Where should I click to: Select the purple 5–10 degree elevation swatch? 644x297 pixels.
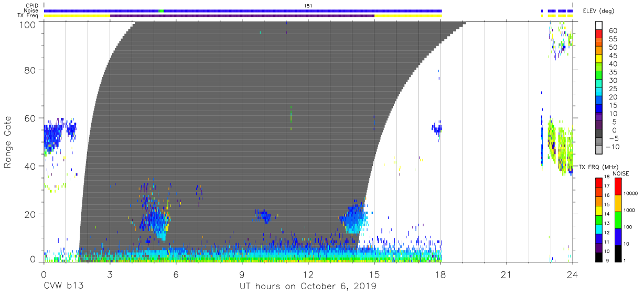600,117
